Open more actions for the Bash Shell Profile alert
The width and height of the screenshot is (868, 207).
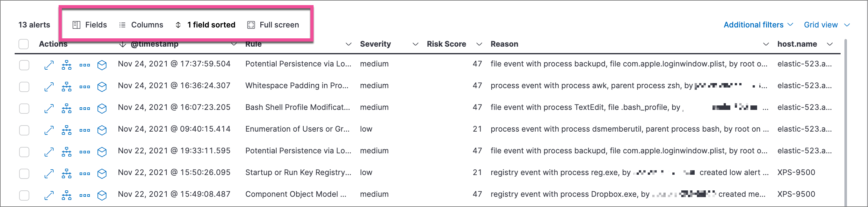84,108
